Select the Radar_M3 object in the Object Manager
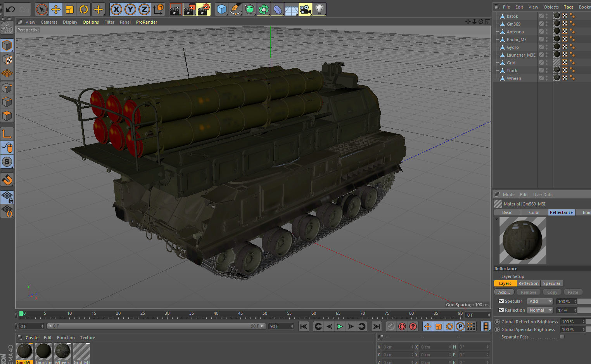 (517, 40)
